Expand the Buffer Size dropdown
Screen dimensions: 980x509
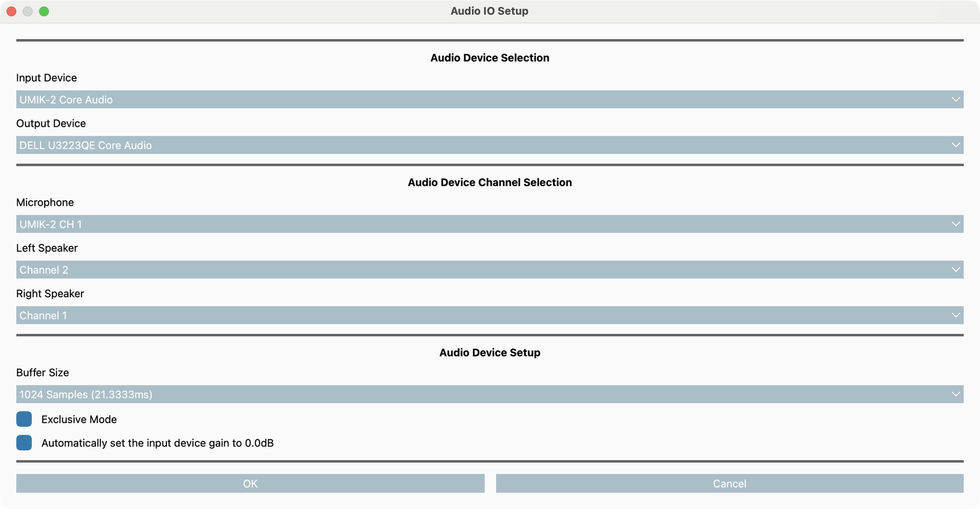[489, 394]
